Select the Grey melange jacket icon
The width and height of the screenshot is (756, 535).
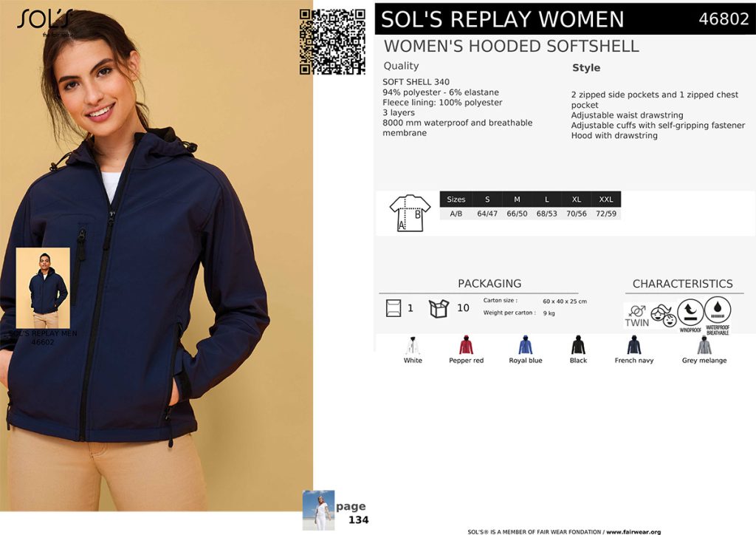(704, 345)
